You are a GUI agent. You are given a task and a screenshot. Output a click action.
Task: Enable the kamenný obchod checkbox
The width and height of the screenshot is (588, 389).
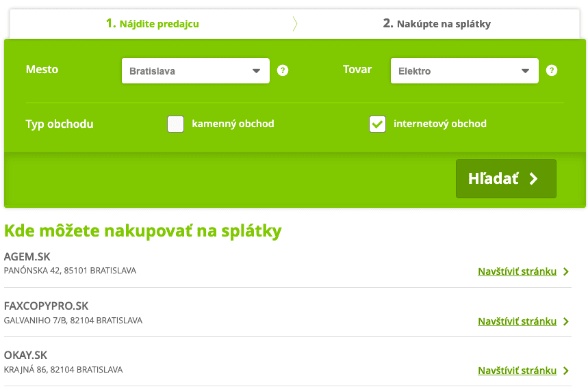tap(176, 124)
